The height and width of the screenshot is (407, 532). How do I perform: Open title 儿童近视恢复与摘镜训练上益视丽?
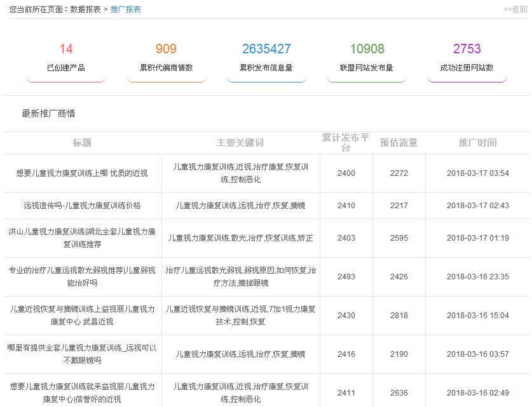tap(82, 315)
